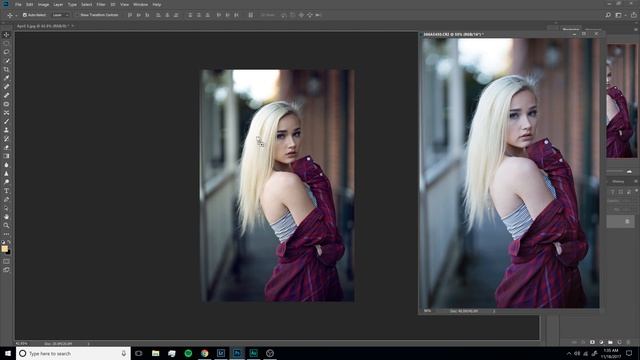Click the floating window 50% zoom field

427,311
